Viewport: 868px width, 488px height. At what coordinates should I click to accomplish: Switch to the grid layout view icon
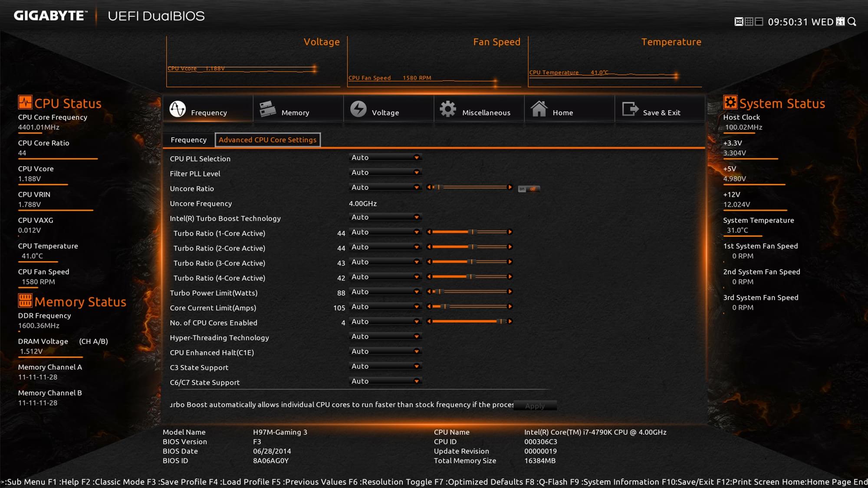click(x=749, y=22)
